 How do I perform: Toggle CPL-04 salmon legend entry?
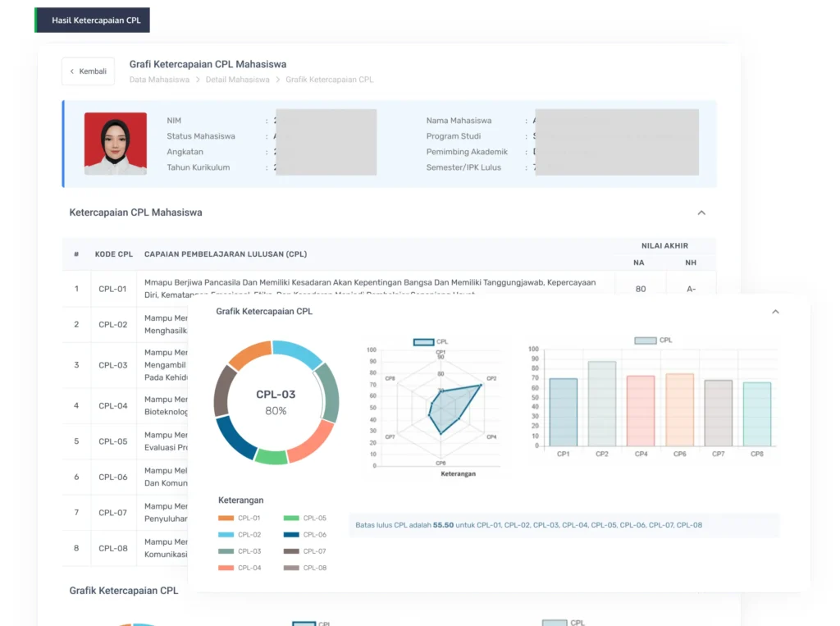click(x=240, y=568)
